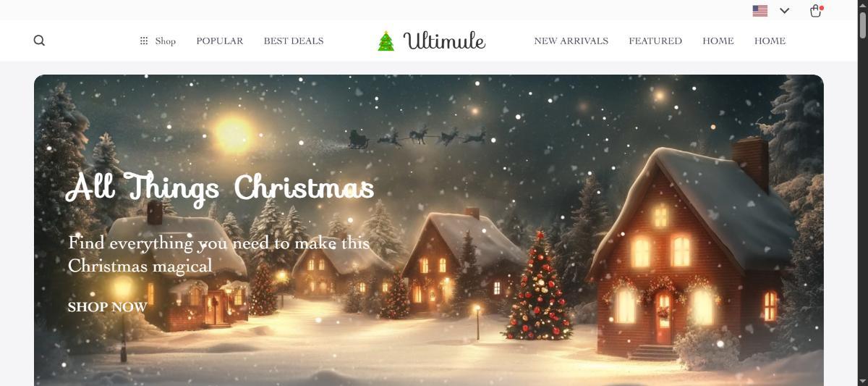
Task: Click the All Things Christmas heading
Action: pyautogui.click(x=220, y=187)
